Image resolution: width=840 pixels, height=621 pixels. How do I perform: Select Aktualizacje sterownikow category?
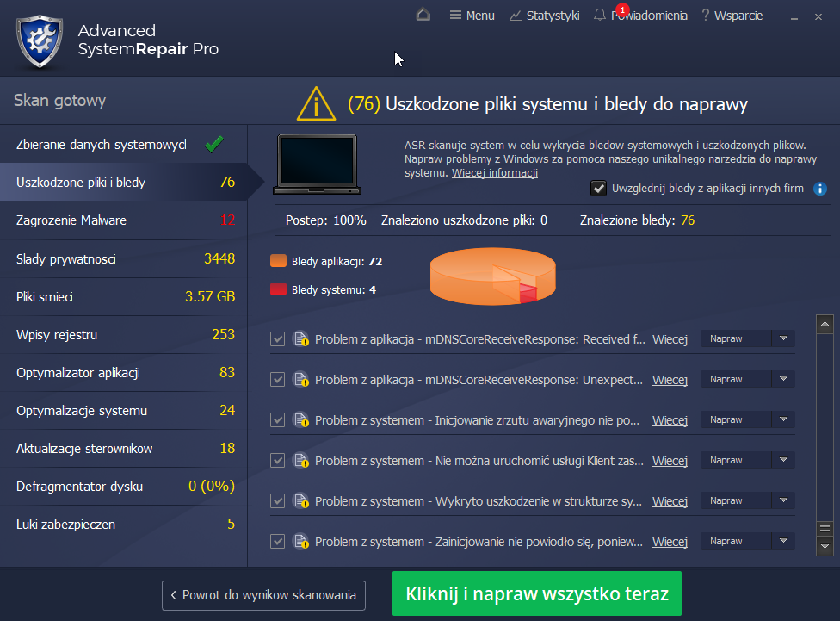pyautogui.click(x=124, y=449)
